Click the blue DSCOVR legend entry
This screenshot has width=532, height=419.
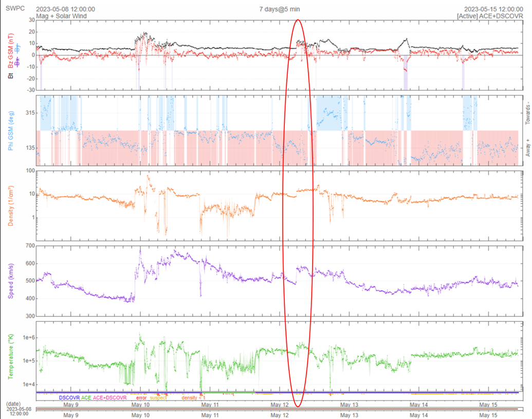pos(69,398)
